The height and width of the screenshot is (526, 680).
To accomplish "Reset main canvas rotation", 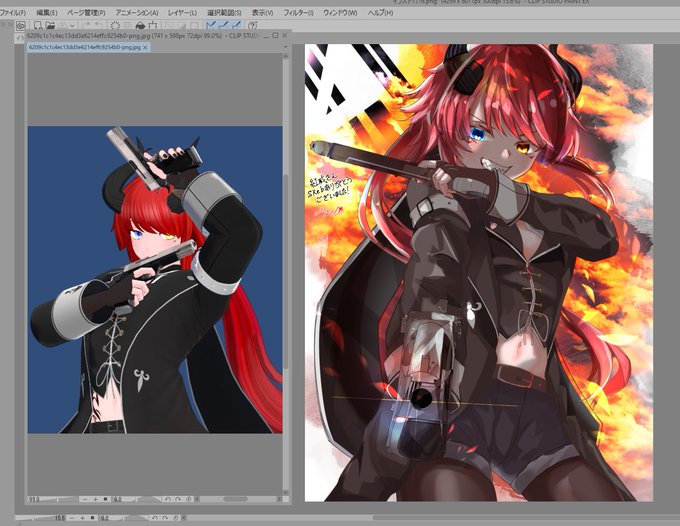I will (x=175, y=518).
